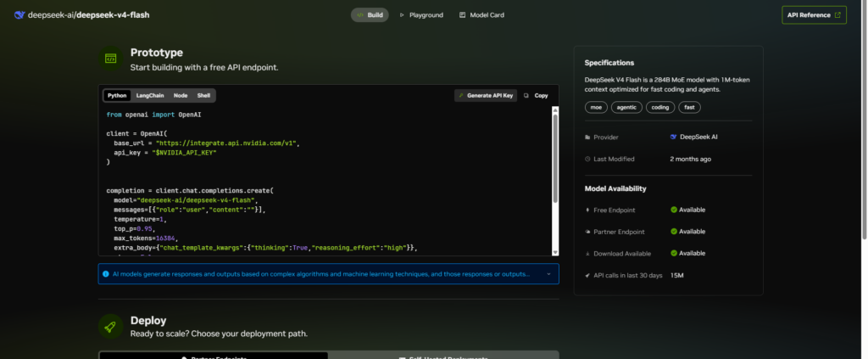Click the code panel vertical scrollbar thumb
The width and height of the screenshot is (868, 359).
tap(555, 158)
